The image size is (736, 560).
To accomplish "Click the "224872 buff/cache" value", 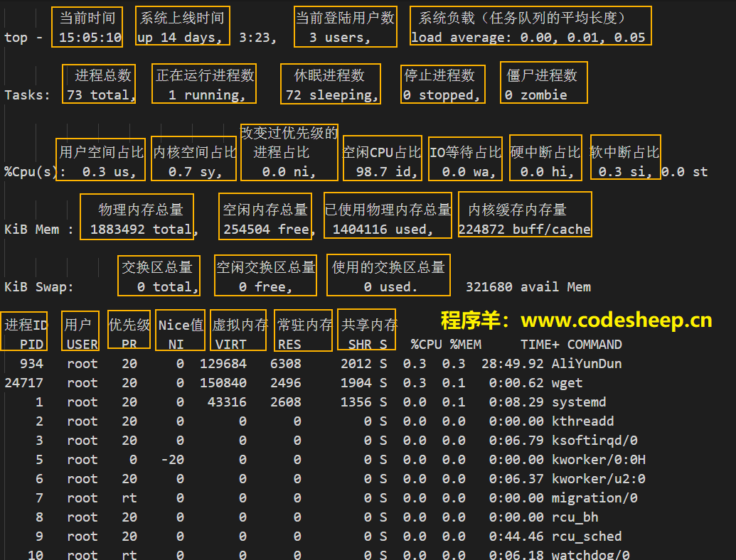I will 525,230.
